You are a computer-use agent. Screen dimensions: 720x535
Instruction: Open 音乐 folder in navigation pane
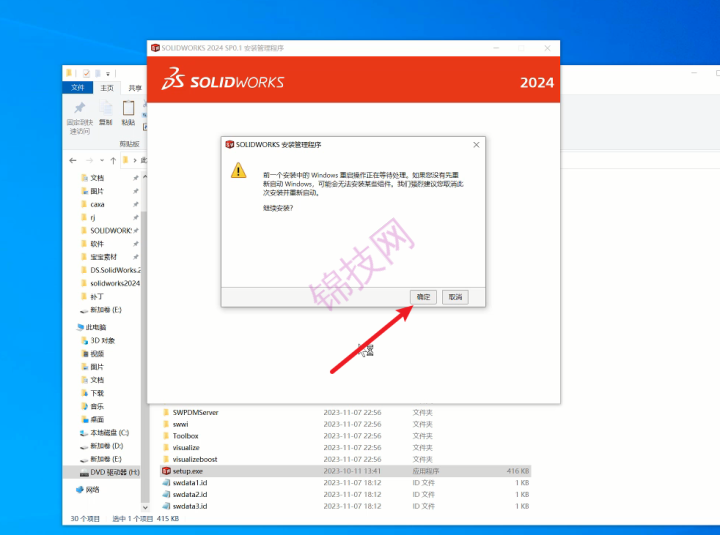97,406
